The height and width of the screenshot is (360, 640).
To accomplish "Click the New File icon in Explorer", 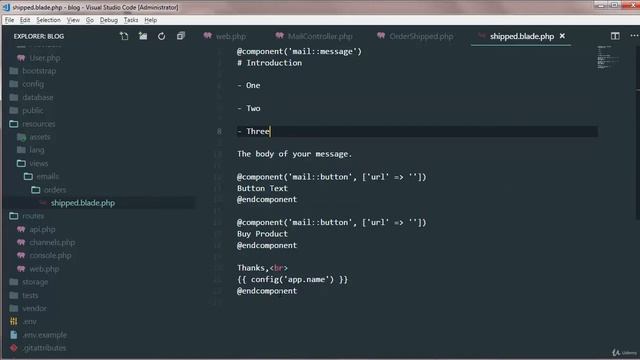I will (124, 36).
